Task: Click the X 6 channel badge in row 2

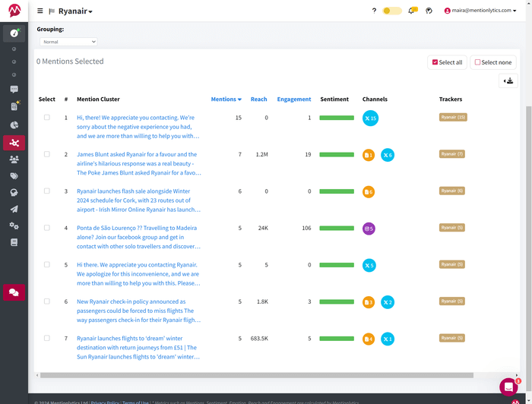Action: click(388, 155)
